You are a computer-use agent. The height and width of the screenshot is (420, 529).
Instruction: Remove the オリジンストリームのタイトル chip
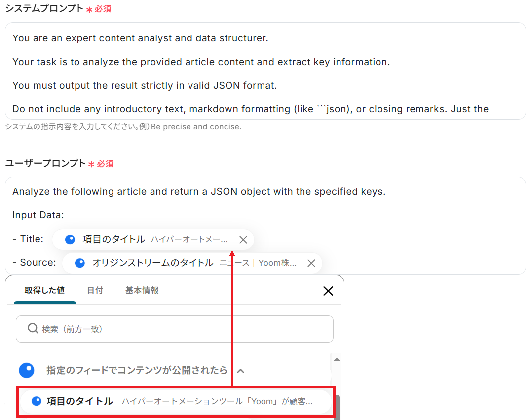click(311, 263)
